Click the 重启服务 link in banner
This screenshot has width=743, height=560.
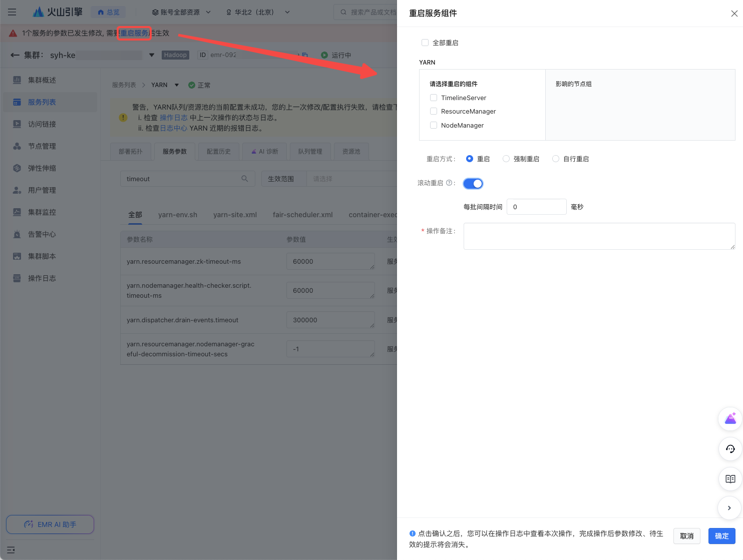coord(134,33)
